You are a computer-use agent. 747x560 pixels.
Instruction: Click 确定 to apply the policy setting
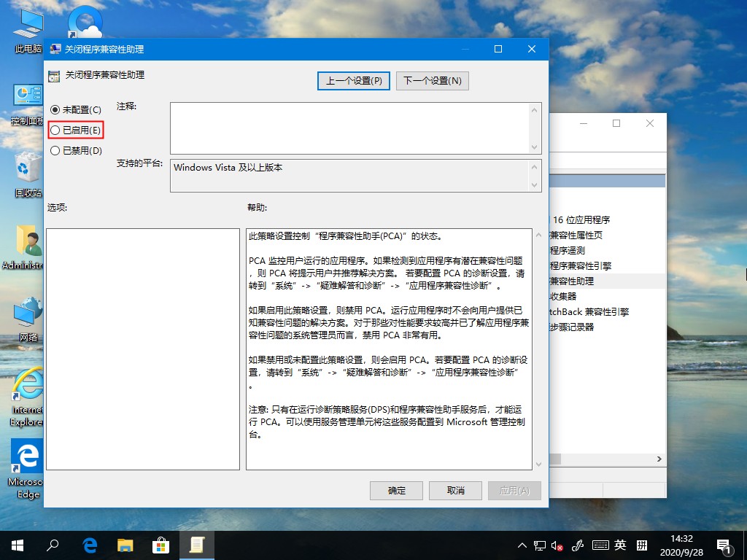pos(396,490)
